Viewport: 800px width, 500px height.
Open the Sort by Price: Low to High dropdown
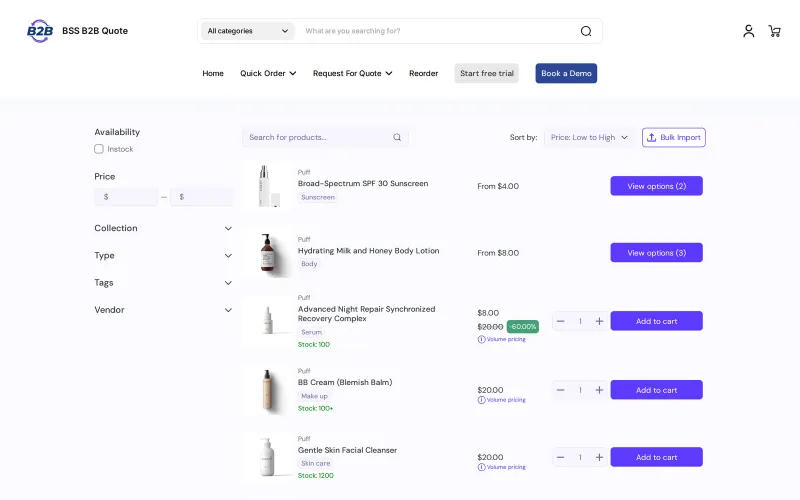pos(589,138)
